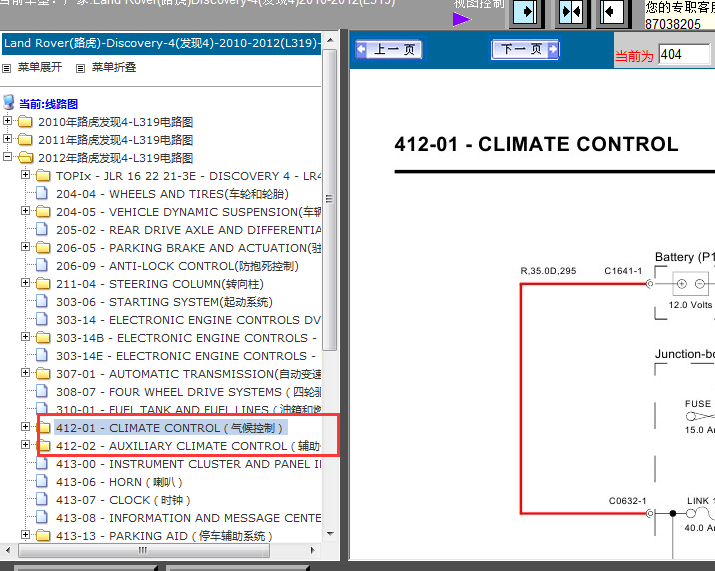715x571 pixels.
Task: Click the tree panel vertical scrollbar thumb
Action: [330, 199]
